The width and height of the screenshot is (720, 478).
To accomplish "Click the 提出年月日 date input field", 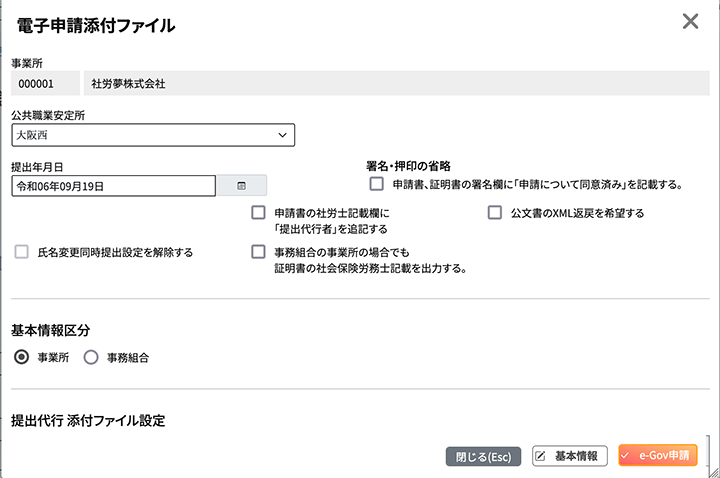I will click(113, 186).
